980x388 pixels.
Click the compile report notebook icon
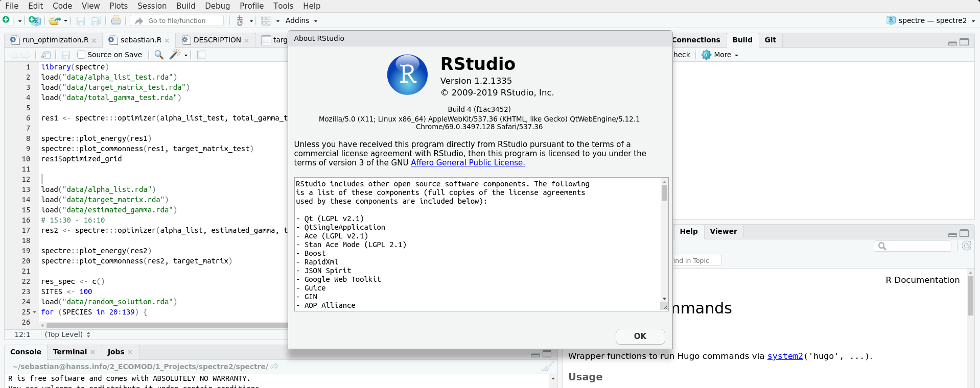point(201,55)
